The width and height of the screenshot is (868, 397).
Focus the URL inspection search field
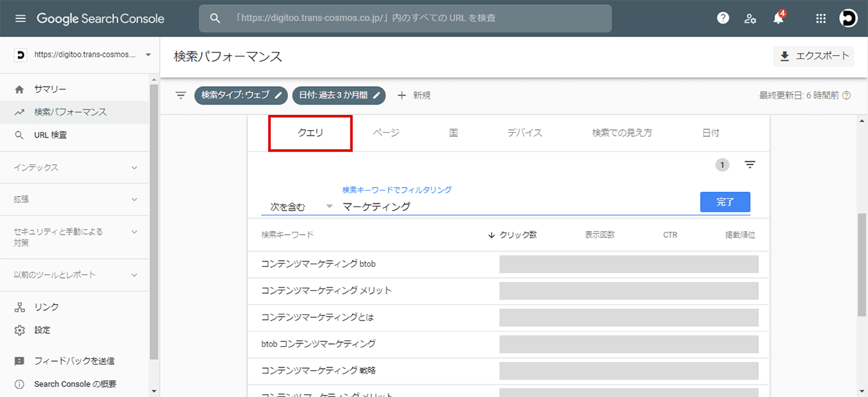[x=405, y=19]
